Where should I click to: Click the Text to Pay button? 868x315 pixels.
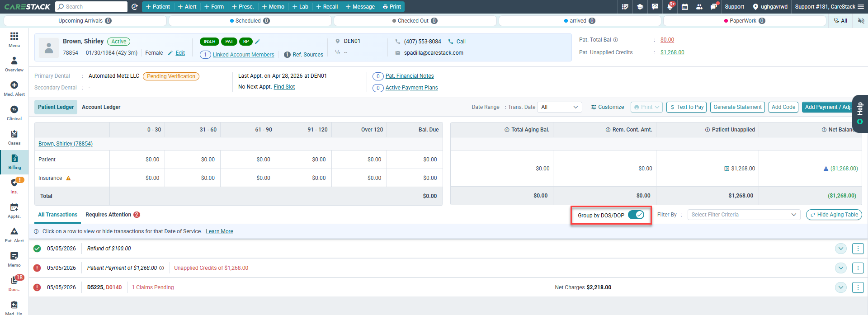[686, 107]
